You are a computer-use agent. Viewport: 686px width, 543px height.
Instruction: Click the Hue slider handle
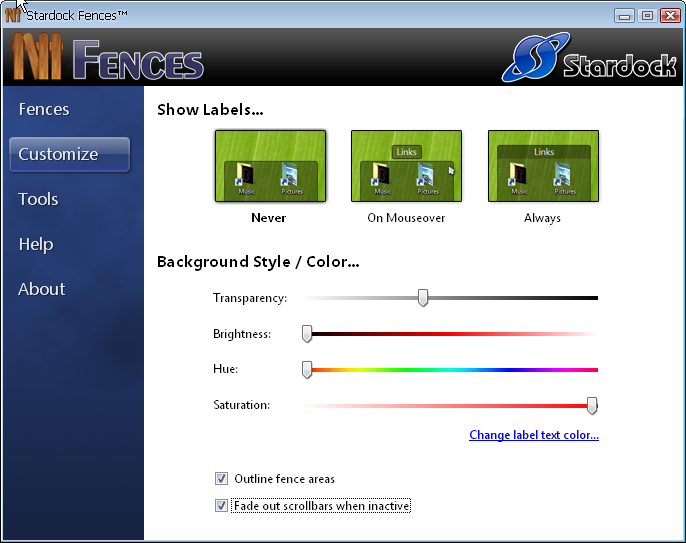point(307,370)
